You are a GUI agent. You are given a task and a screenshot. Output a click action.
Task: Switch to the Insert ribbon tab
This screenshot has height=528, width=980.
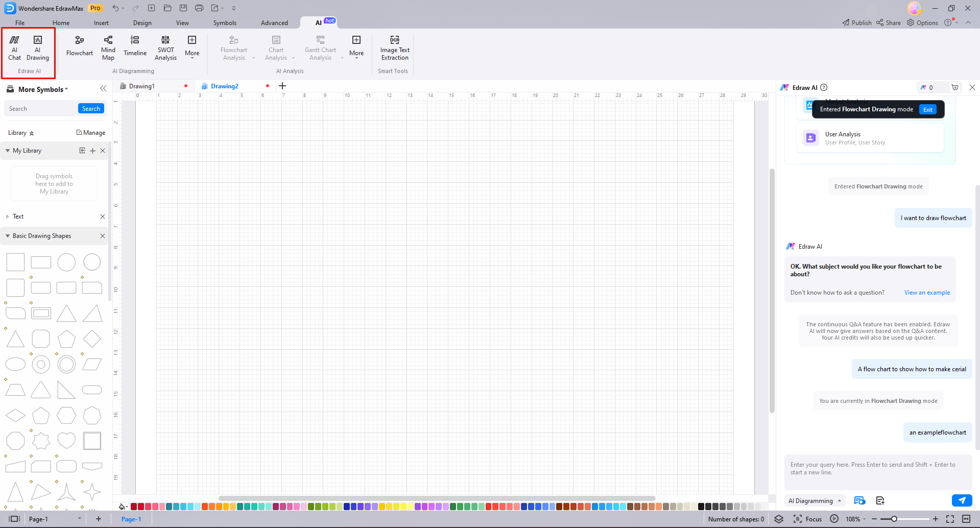tap(101, 22)
